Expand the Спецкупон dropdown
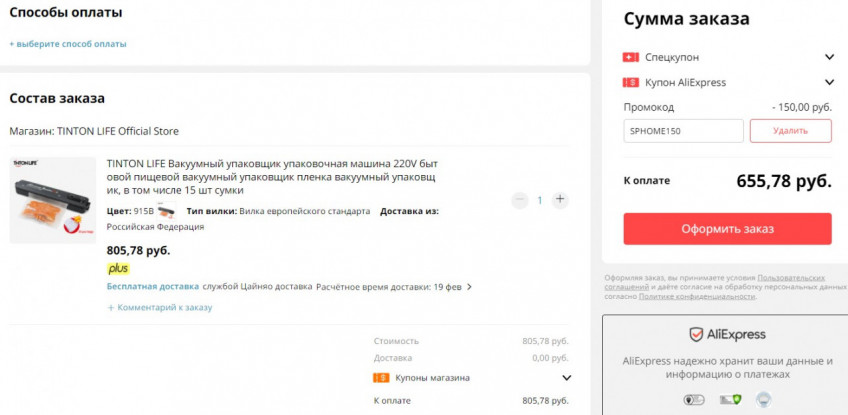 click(x=829, y=57)
